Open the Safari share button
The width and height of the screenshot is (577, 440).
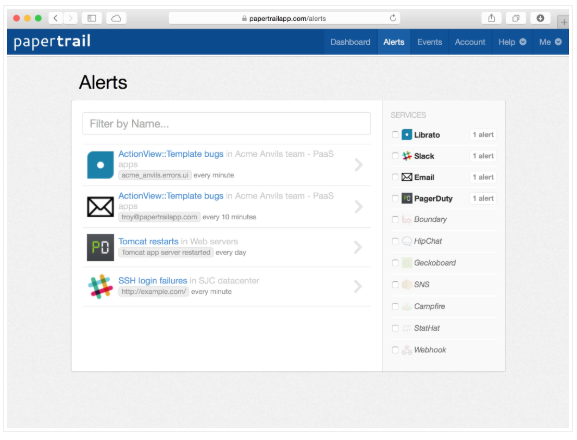point(492,18)
